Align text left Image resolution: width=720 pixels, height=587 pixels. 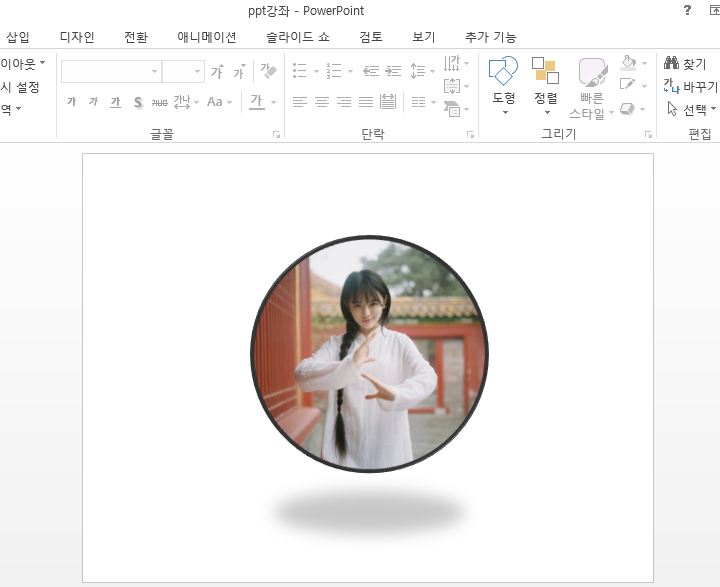point(300,102)
